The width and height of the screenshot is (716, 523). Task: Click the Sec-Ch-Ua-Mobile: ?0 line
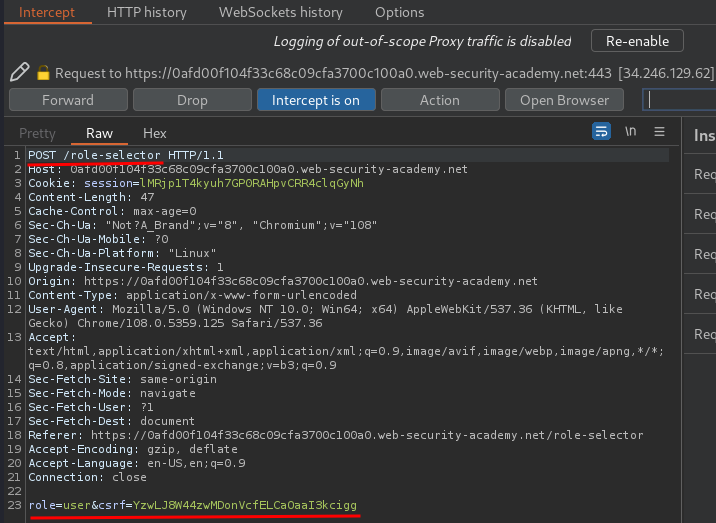pos(98,239)
